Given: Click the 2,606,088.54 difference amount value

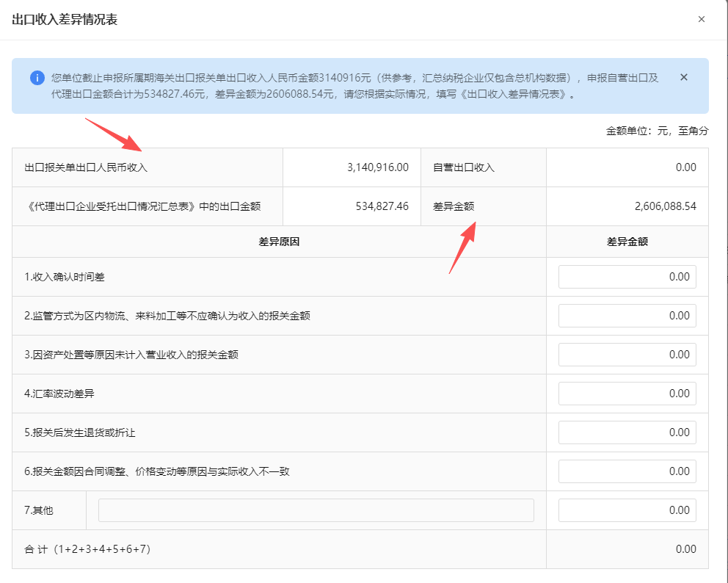Looking at the screenshot, I should coord(665,206).
